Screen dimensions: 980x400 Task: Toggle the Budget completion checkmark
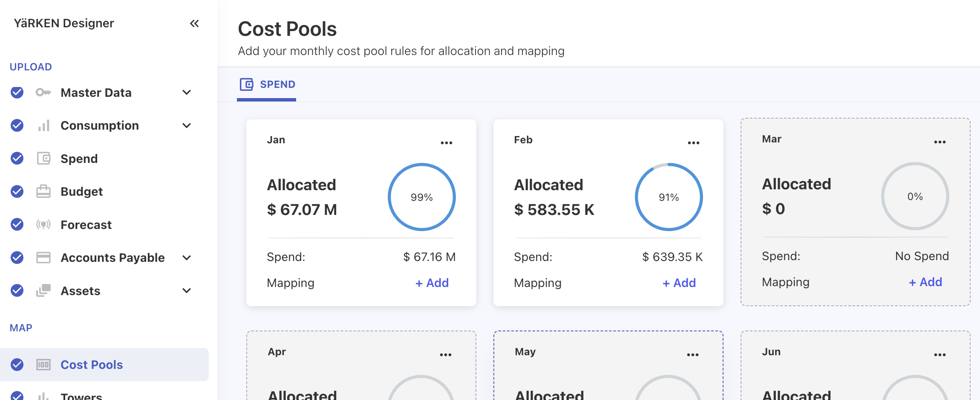click(x=17, y=191)
